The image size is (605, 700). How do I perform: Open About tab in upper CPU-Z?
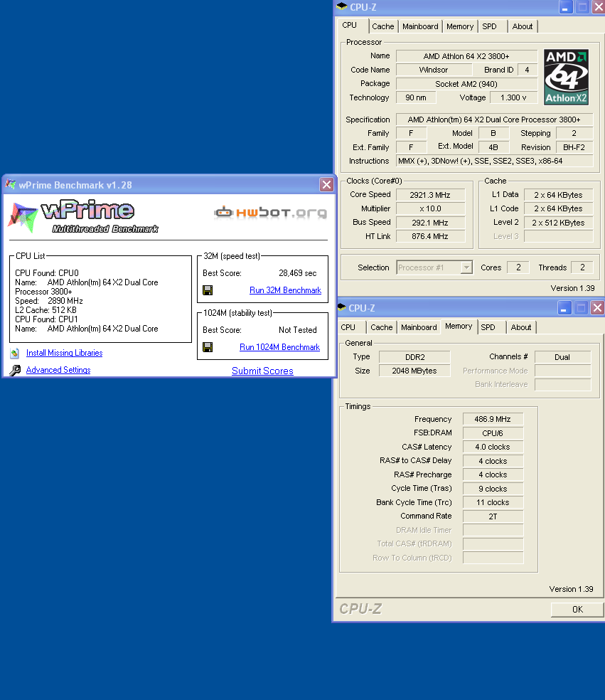tap(523, 26)
